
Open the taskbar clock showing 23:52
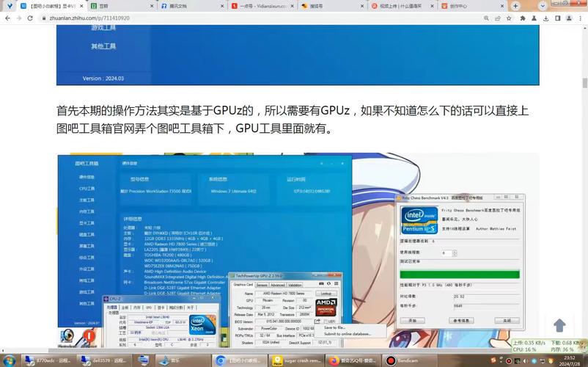pyautogui.click(x=569, y=361)
